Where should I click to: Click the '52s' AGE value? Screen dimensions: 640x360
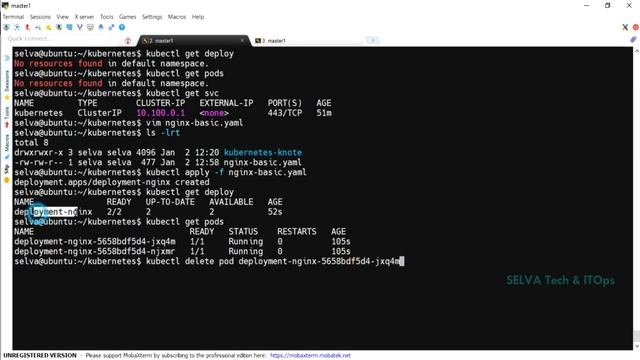[x=275, y=212]
